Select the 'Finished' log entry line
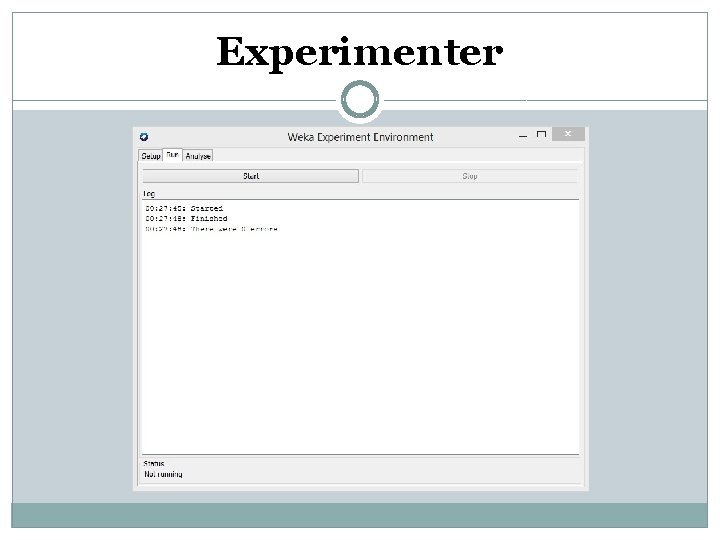The image size is (720, 540). pyautogui.click(x=186, y=219)
